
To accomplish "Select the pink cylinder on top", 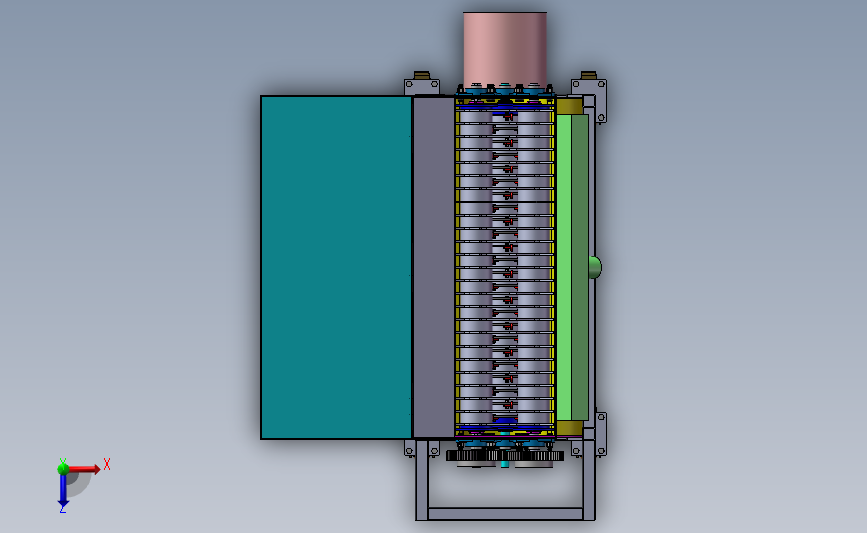I will [505, 49].
